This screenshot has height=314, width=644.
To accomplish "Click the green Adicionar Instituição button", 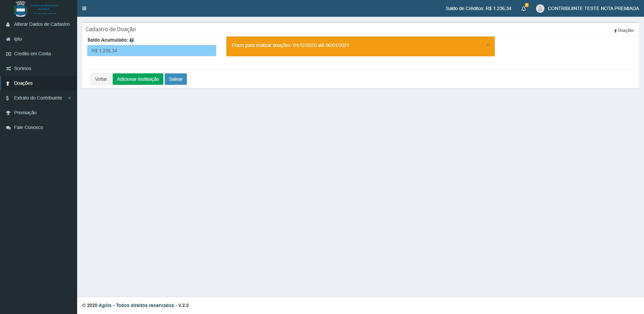I will pyautogui.click(x=138, y=79).
